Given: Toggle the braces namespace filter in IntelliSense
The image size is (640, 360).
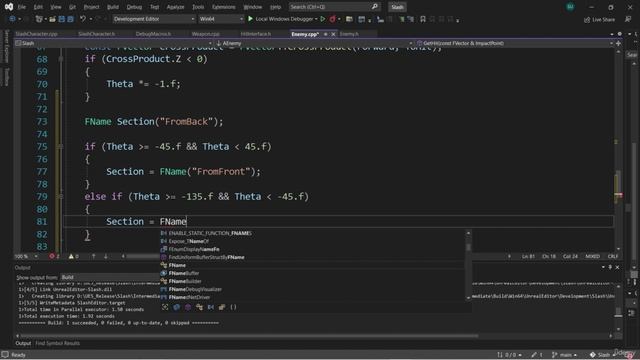Looking at the screenshot, I should pos(233,307).
